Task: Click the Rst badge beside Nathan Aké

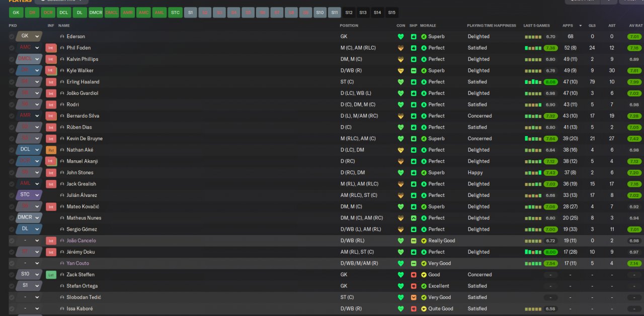Action: (x=51, y=150)
